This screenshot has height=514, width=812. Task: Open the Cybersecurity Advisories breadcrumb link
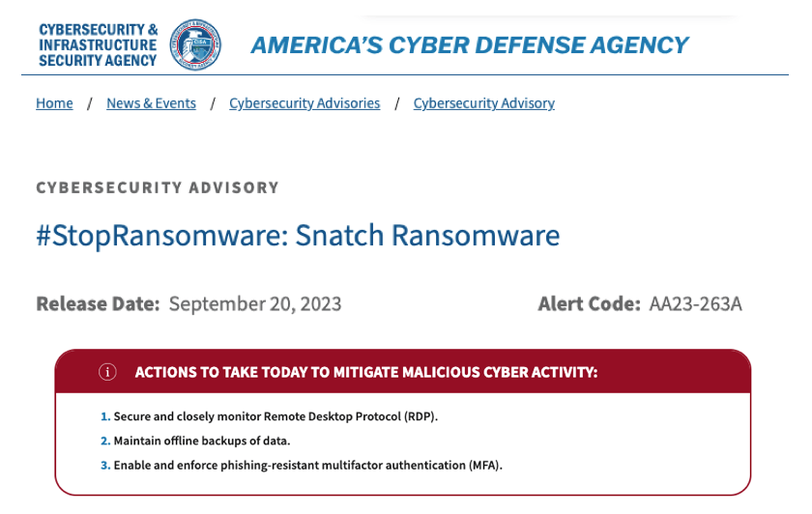tap(304, 103)
